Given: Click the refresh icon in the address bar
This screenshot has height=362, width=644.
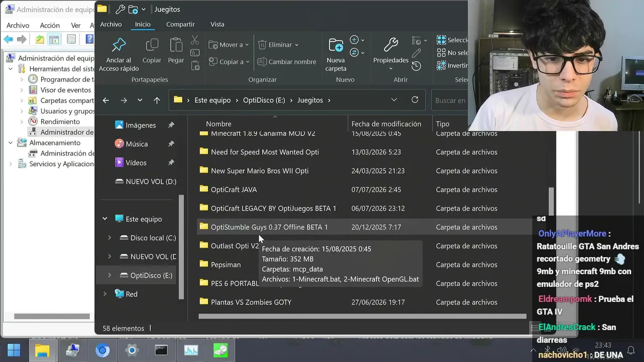Looking at the screenshot, I should tap(415, 100).
